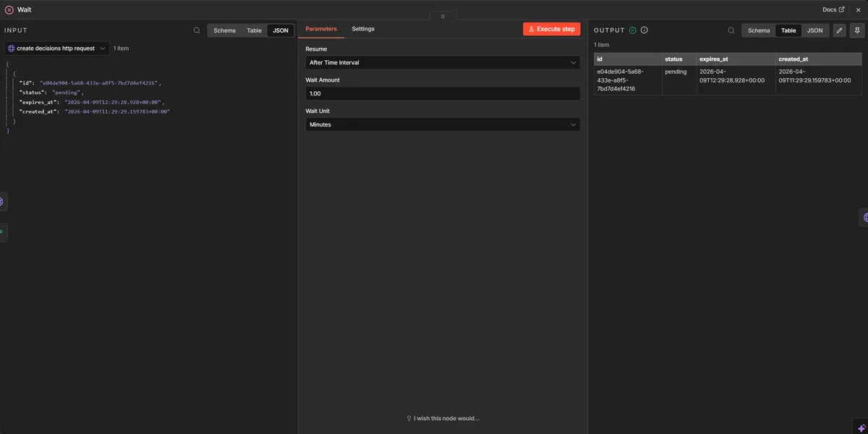The image size is (868, 434).
Task: Click the magnifier icon in the OUTPUT panel
Action: (x=730, y=30)
